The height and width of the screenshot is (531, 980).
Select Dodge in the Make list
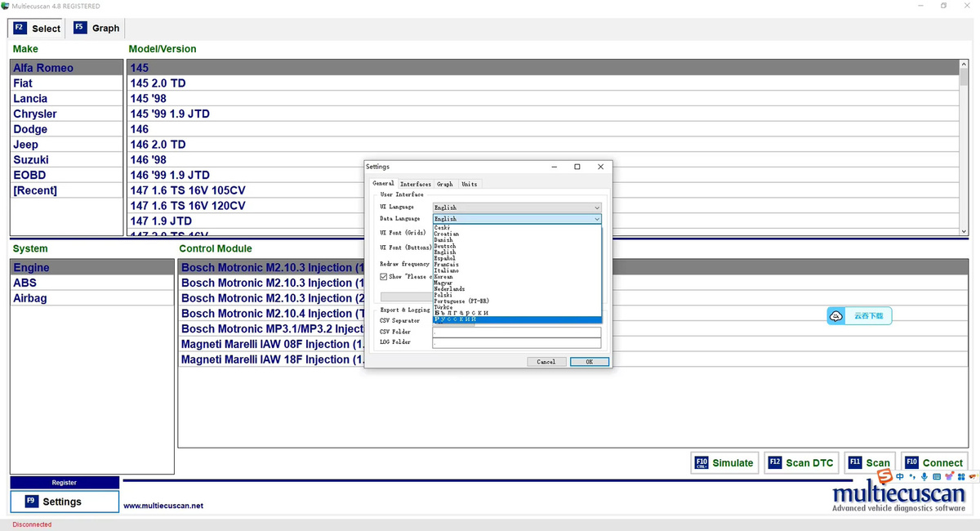click(66, 129)
